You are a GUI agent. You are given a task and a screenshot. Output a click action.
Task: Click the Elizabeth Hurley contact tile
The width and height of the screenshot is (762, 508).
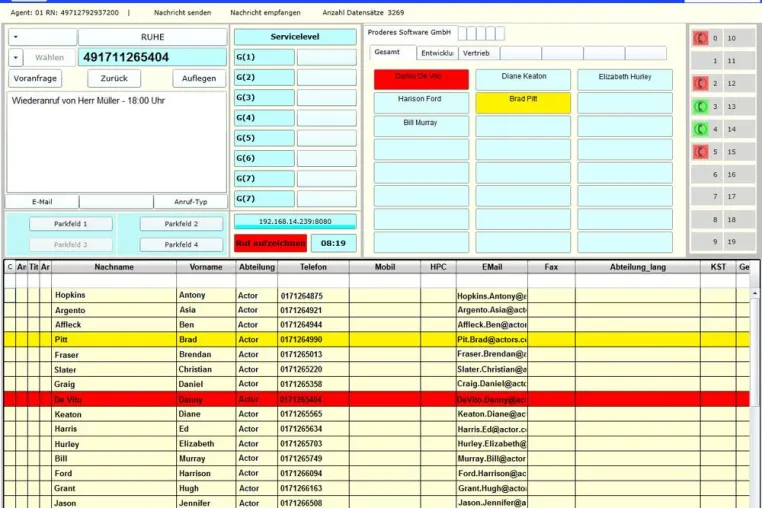[625, 79]
